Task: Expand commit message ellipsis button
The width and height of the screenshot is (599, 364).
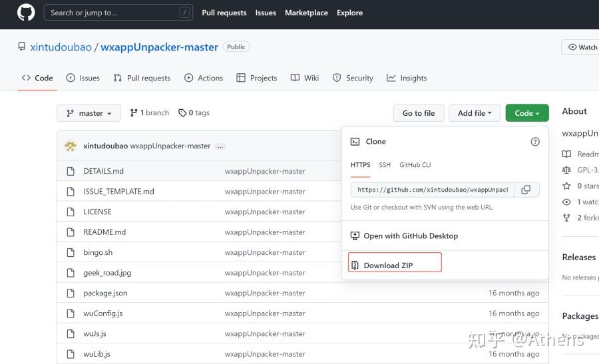Action: (x=220, y=146)
